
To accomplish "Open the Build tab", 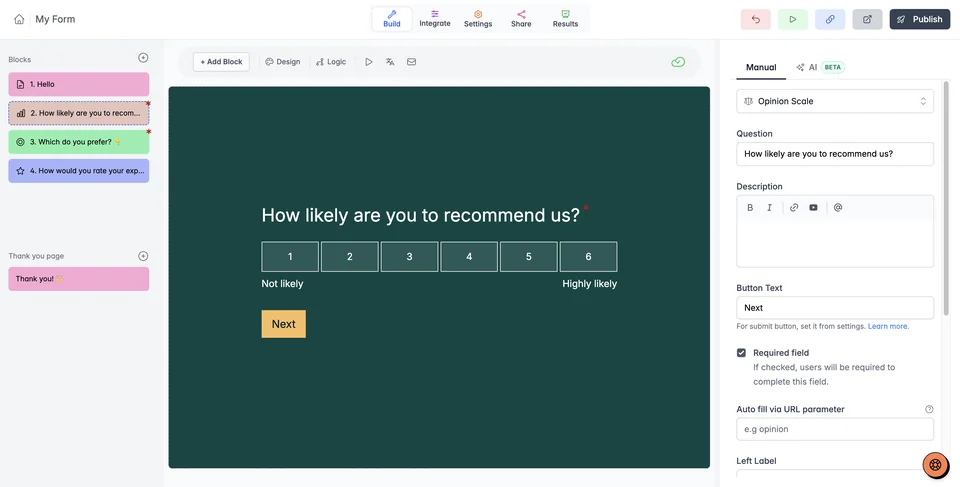I will [x=392, y=19].
